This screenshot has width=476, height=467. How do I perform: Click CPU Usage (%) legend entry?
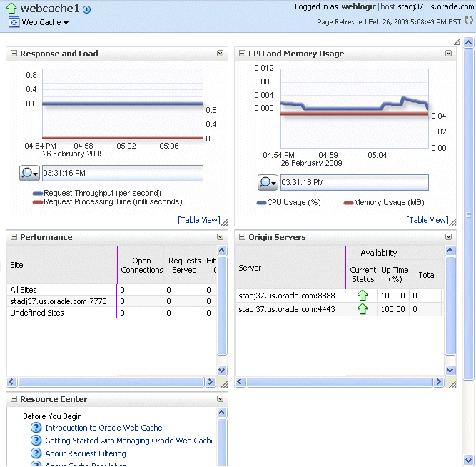tap(289, 202)
